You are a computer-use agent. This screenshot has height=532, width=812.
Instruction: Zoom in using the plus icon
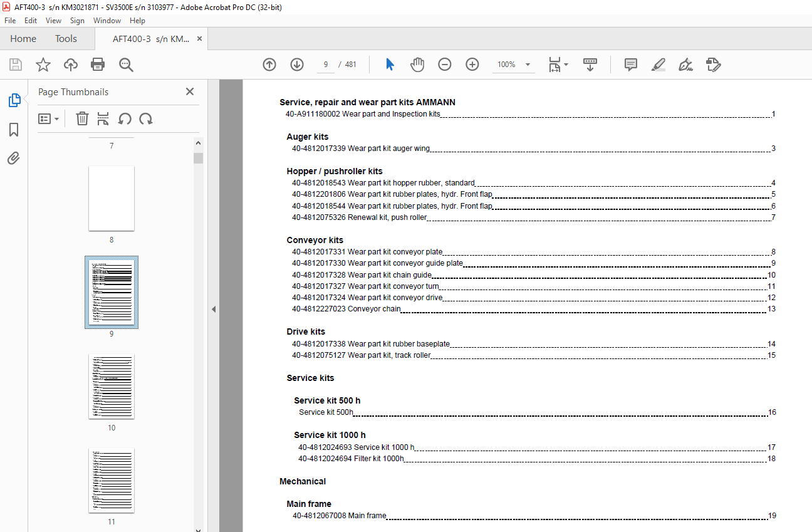point(472,65)
